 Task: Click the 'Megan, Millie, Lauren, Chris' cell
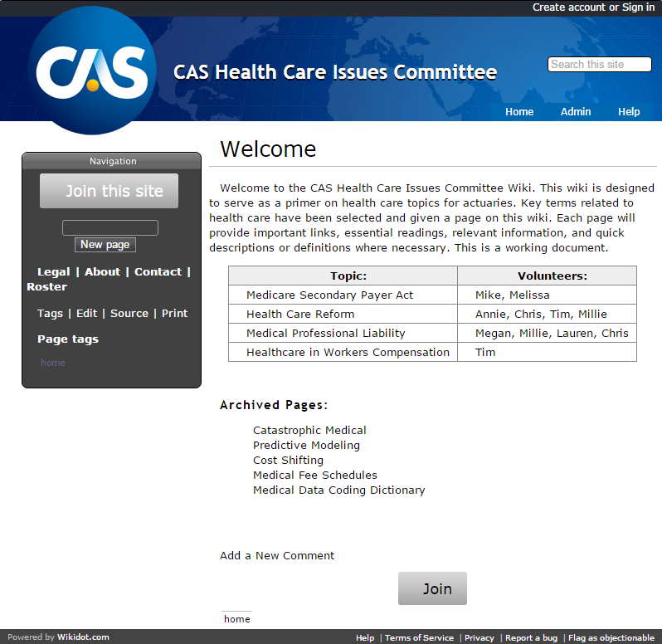coord(547,333)
